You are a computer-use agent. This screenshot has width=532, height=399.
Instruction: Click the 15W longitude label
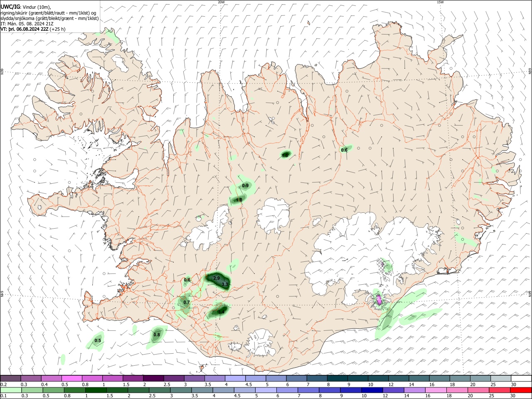[x=440, y=2]
